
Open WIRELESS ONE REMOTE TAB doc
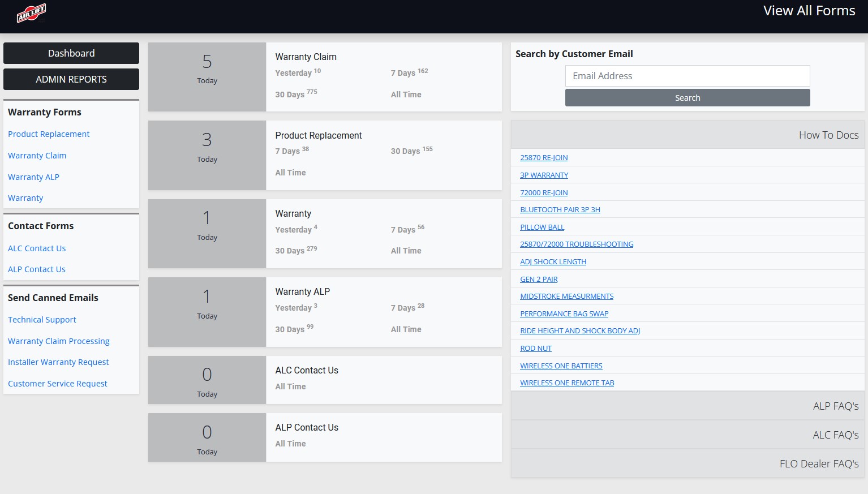pos(567,383)
